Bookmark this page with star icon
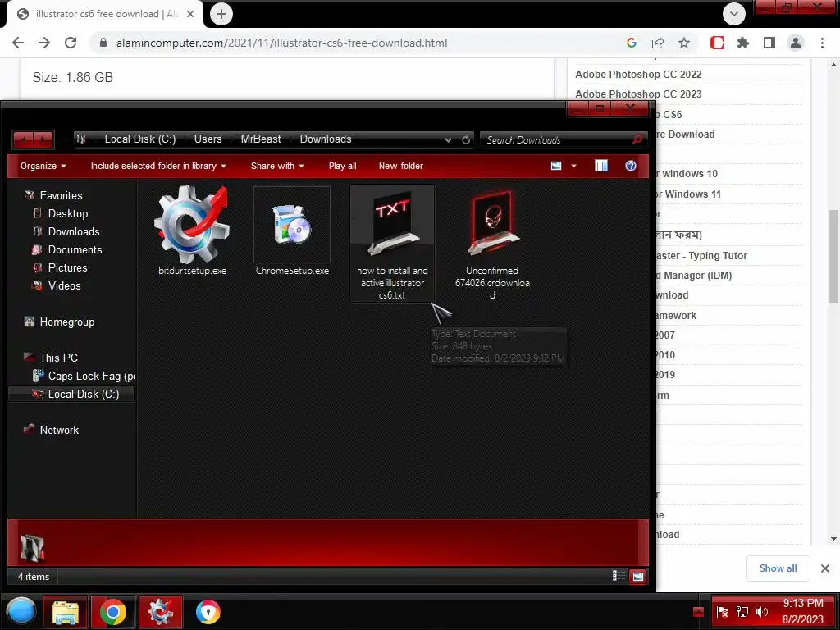The height and width of the screenshot is (630, 840). tap(684, 43)
